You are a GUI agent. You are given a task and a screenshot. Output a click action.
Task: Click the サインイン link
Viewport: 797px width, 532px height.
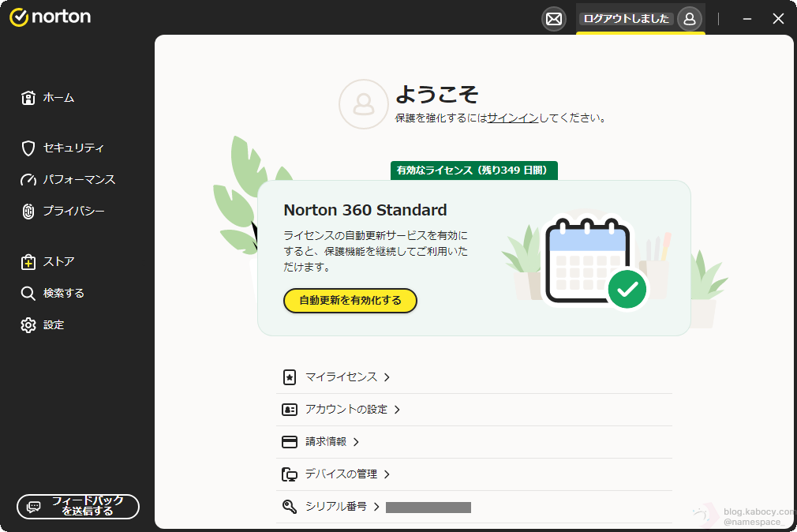pos(513,118)
